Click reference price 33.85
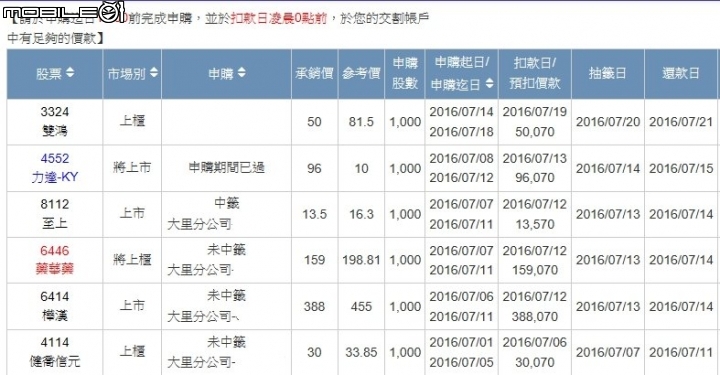 point(361,353)
